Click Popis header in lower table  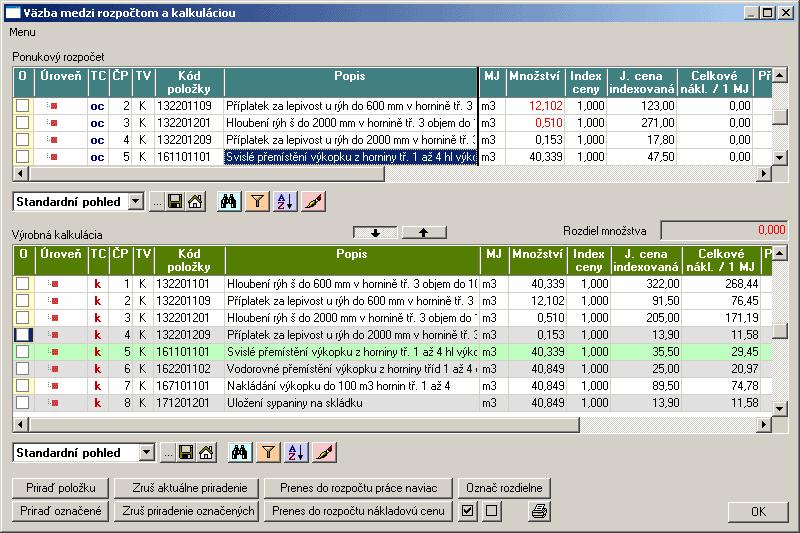(352, 260)
